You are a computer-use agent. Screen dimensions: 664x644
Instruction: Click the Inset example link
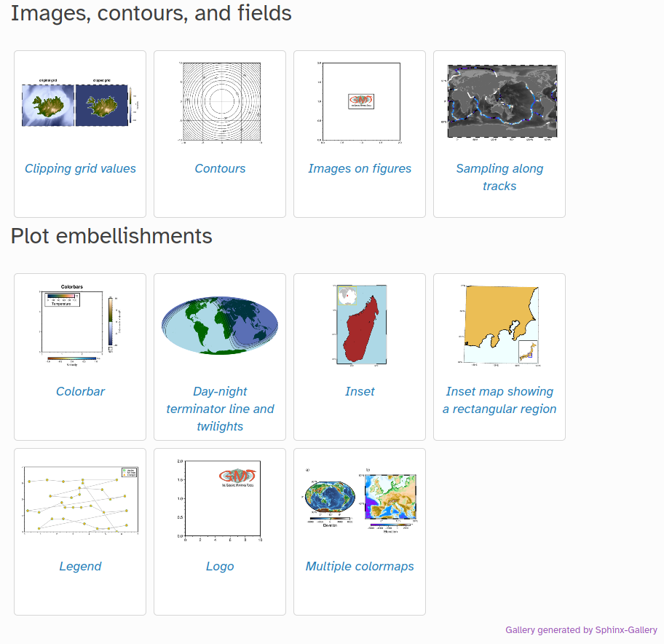[x=360, y=391]
